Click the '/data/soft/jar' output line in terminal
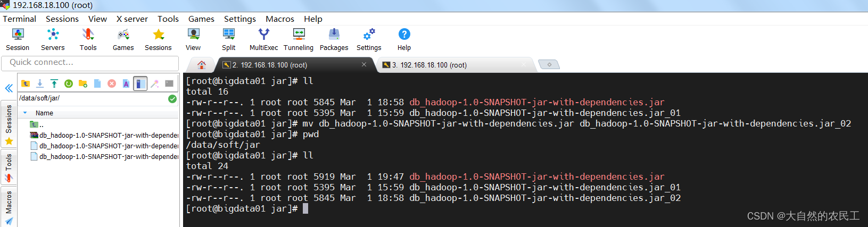868x227 pixels. 223,145
